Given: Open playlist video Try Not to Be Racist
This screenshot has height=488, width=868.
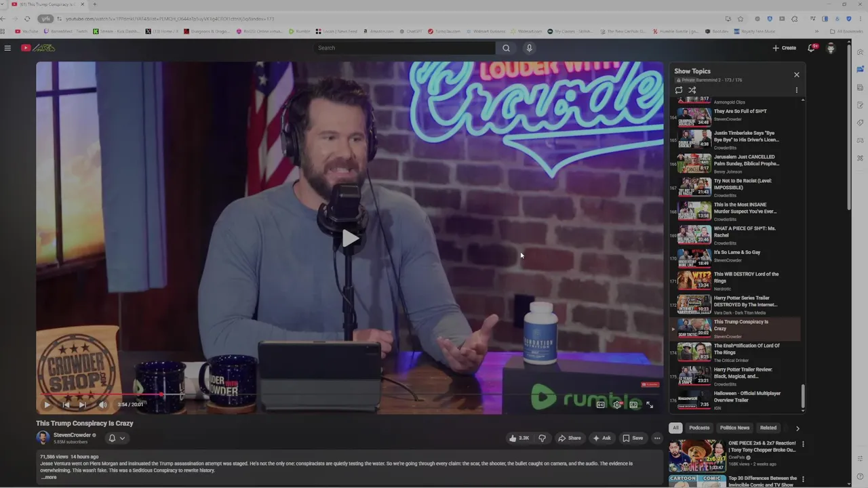Looking at the screenshot, I should pos(736,187).
